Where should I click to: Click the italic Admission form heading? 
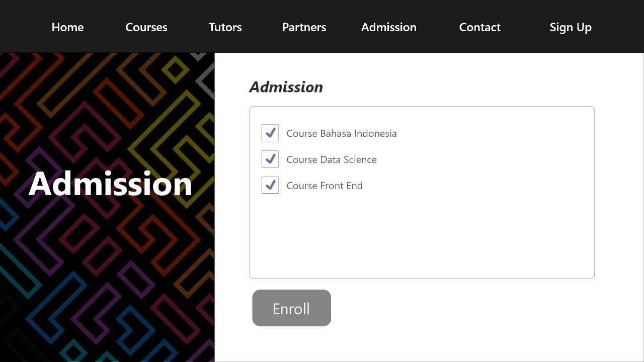[x=286, y=87]
